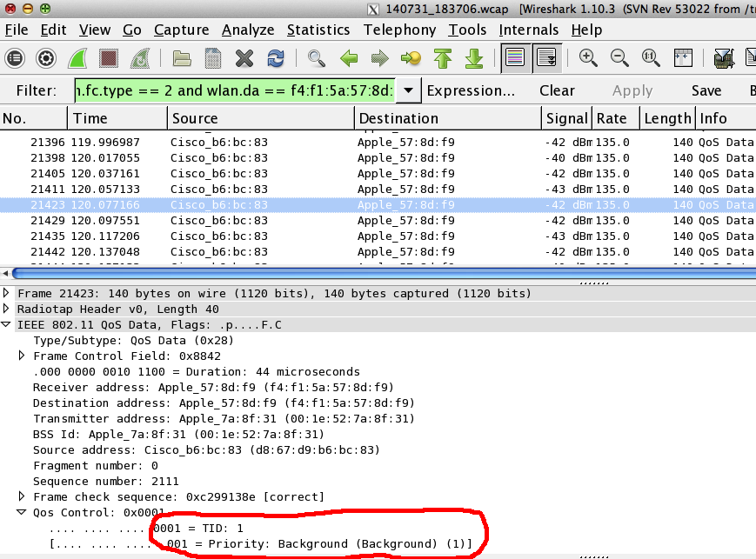Screen dimensions: 756x559
Task: Click the Apply filter button
Action: [632, 90]
